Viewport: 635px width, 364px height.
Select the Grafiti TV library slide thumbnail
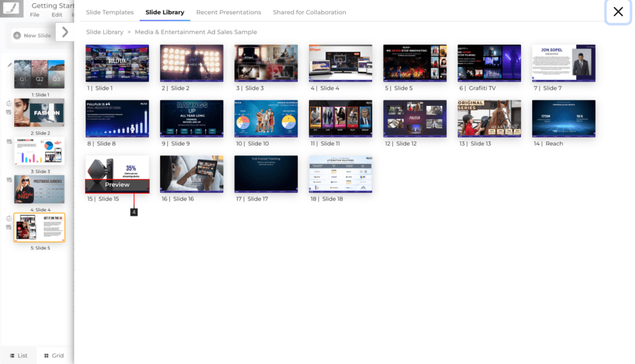(489, 63)
